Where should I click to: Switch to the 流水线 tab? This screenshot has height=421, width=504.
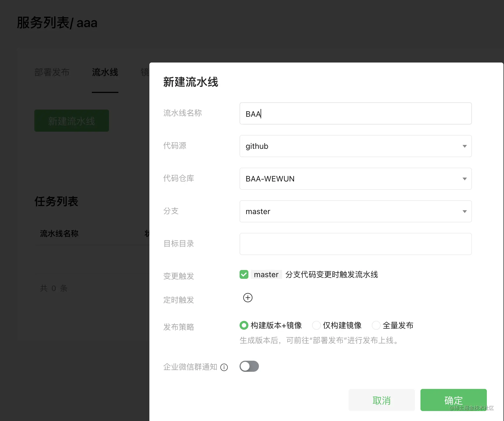coord(105,72)
